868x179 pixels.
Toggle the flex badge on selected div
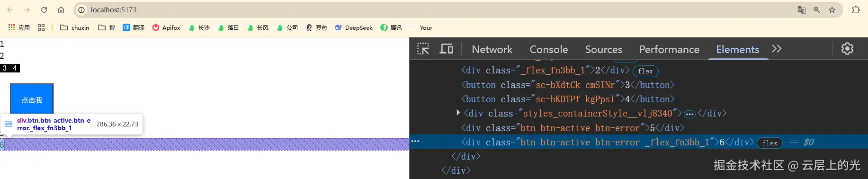point(770,143)
